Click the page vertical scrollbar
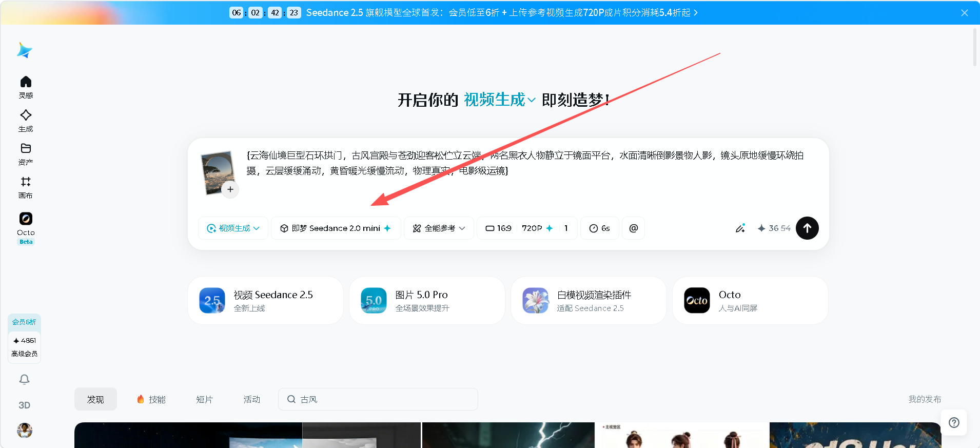 click(x=975, y=47)
